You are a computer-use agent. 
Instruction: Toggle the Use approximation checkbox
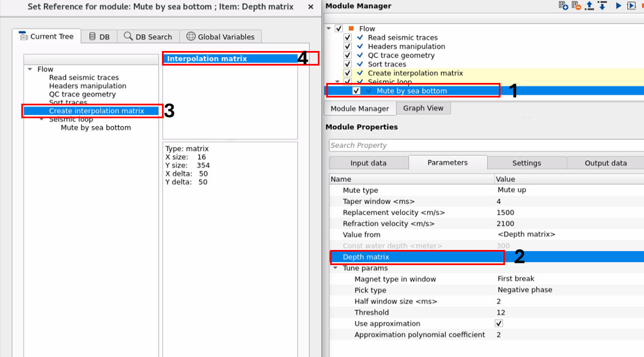pos(499,324)
